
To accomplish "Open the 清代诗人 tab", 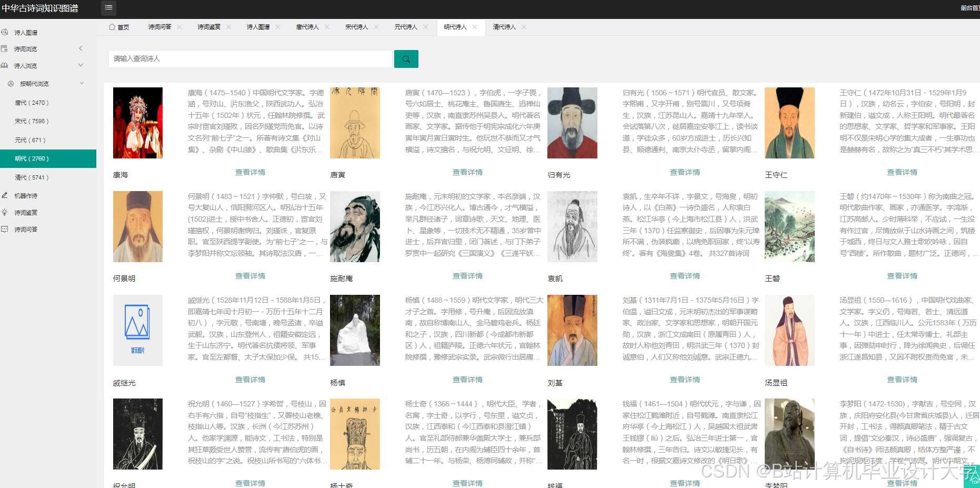I will click(x=503, y=26).
